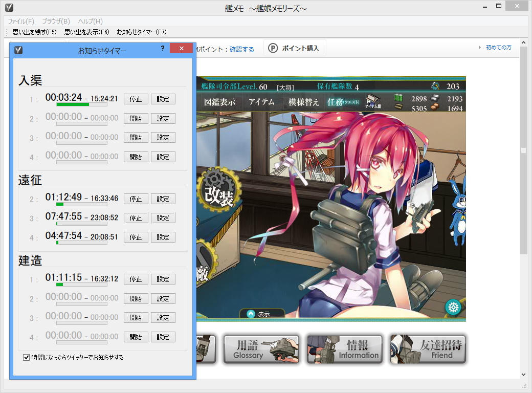Click 入渠 dock 1 progress bar
The height and width of the screenshot is (393, 532).
pos(82,104)
